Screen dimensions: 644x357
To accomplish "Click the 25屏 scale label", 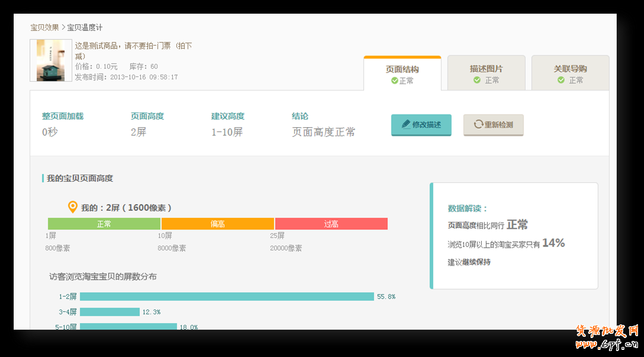I will (277, 235).
